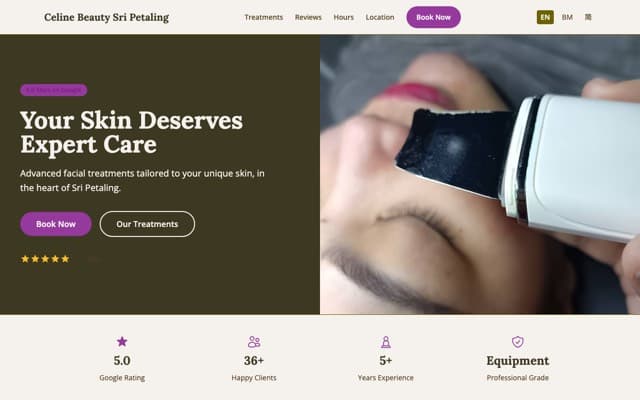This screenshot has height=400, width=640.
Task: Open the Hours nav link
Action: [x=344, y=17]
